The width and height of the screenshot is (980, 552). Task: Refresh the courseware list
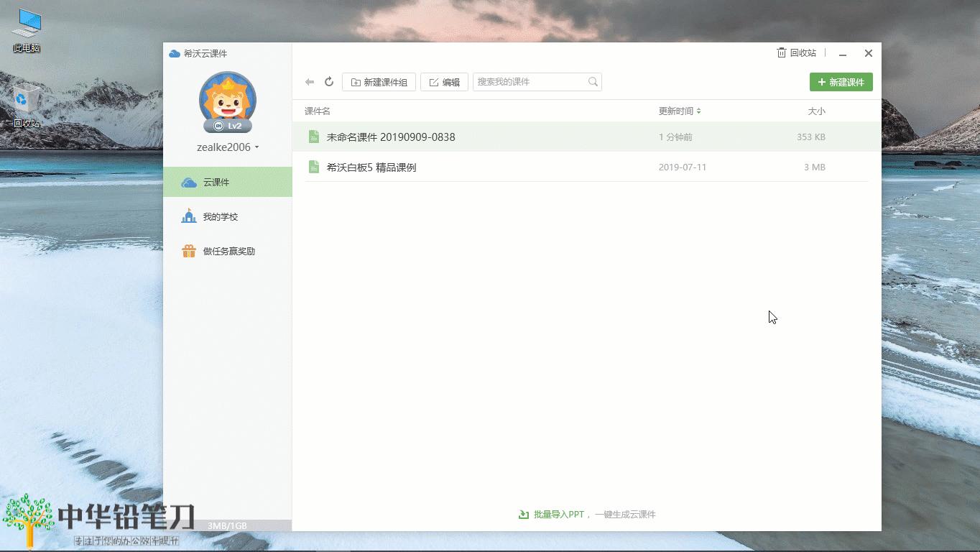tap(329, 81)
